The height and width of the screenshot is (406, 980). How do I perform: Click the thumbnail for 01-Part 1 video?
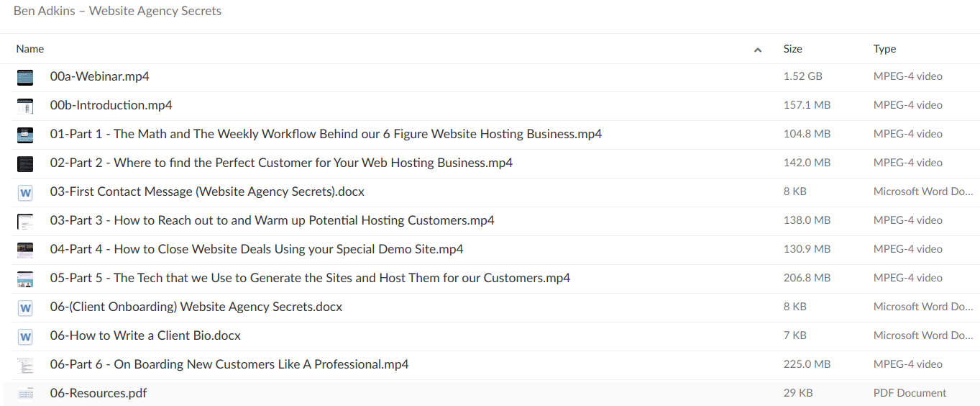[25, 135]
